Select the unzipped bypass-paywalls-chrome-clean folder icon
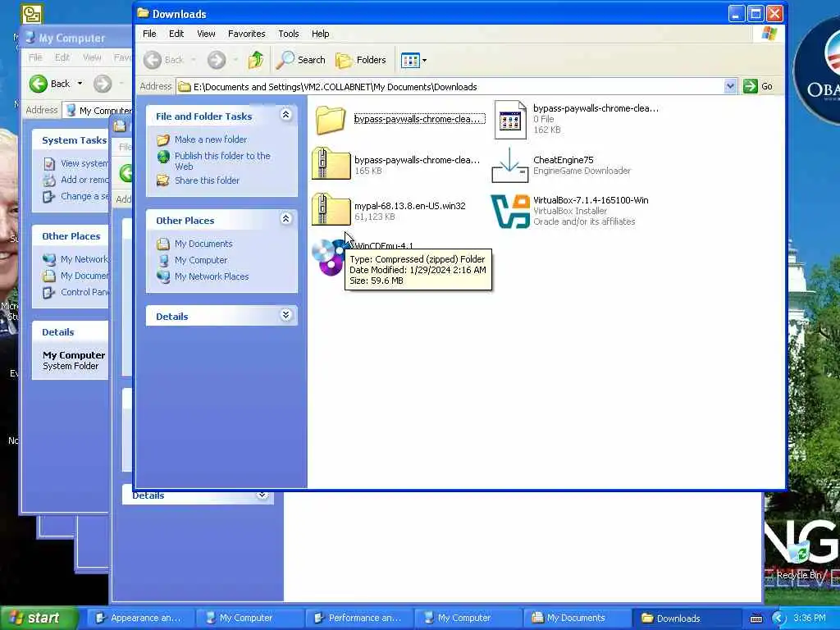 331,120
